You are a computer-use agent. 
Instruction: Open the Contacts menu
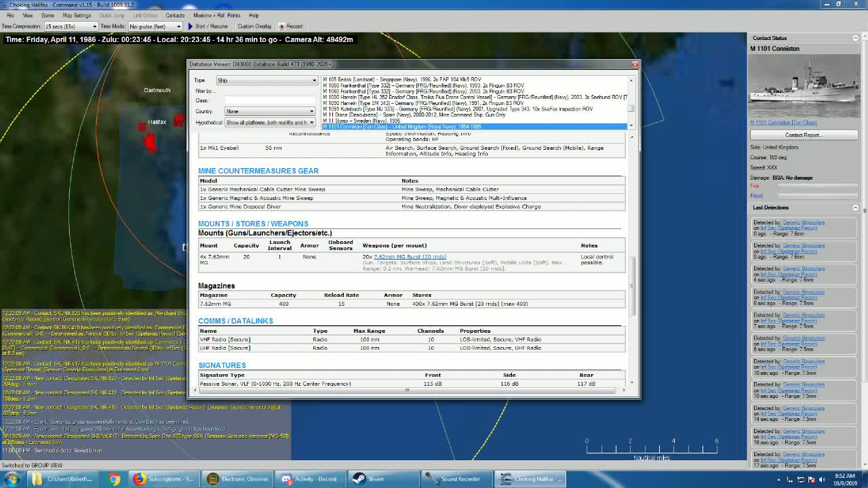click(175, 15)
